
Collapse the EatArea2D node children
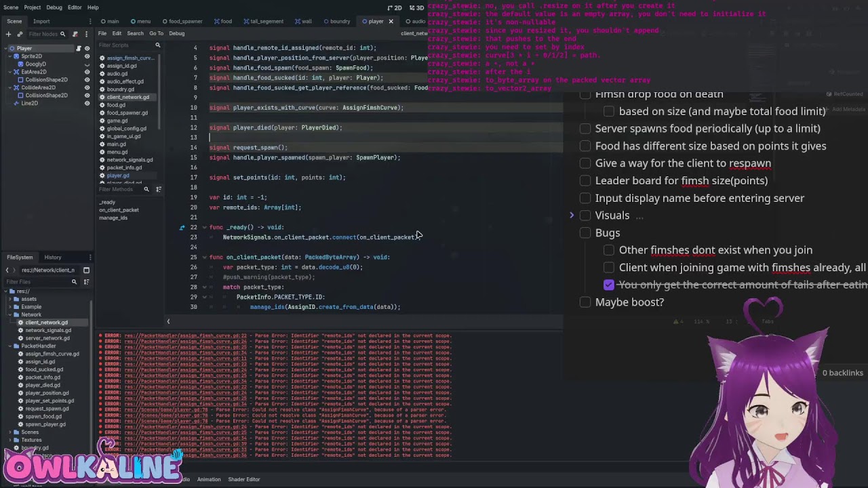click(x=10, y=72)
